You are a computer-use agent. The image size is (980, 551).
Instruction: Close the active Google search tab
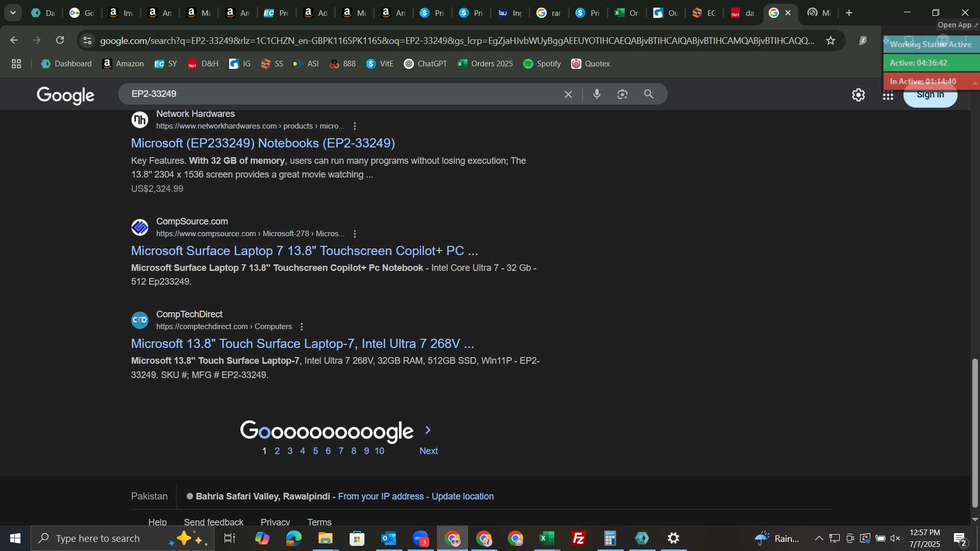pyautogui.click(x=788, y=13)
